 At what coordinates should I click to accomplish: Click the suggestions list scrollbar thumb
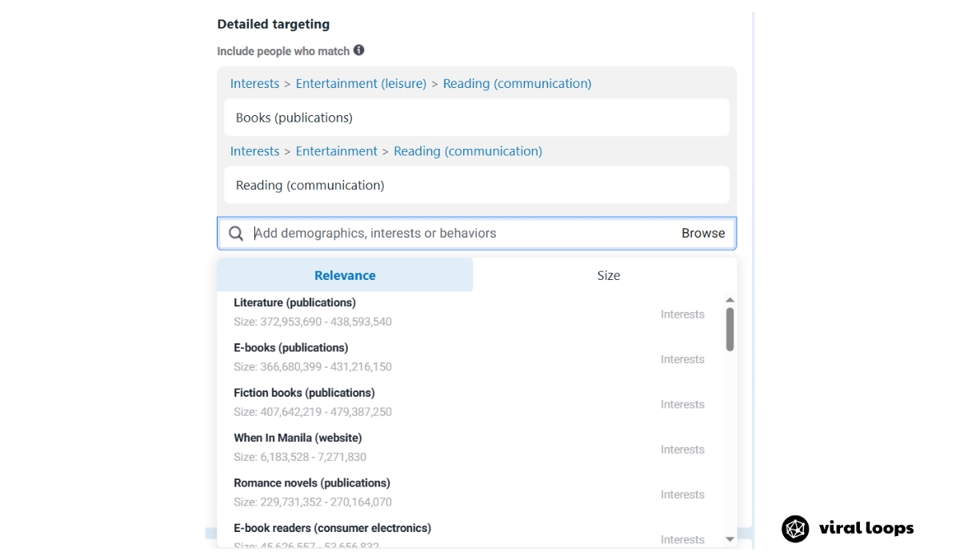[x=730, y=330]
